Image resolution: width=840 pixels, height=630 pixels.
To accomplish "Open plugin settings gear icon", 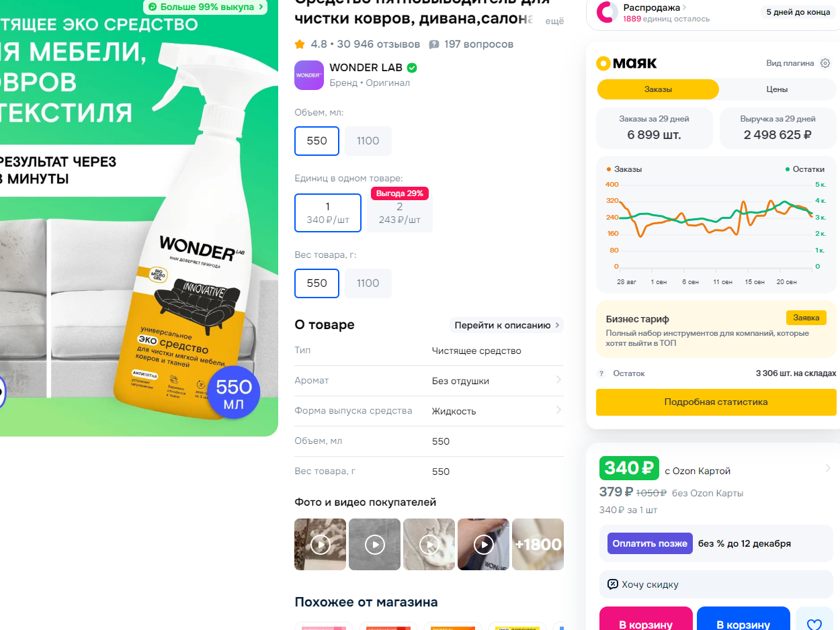I will [x=825, y=63].
